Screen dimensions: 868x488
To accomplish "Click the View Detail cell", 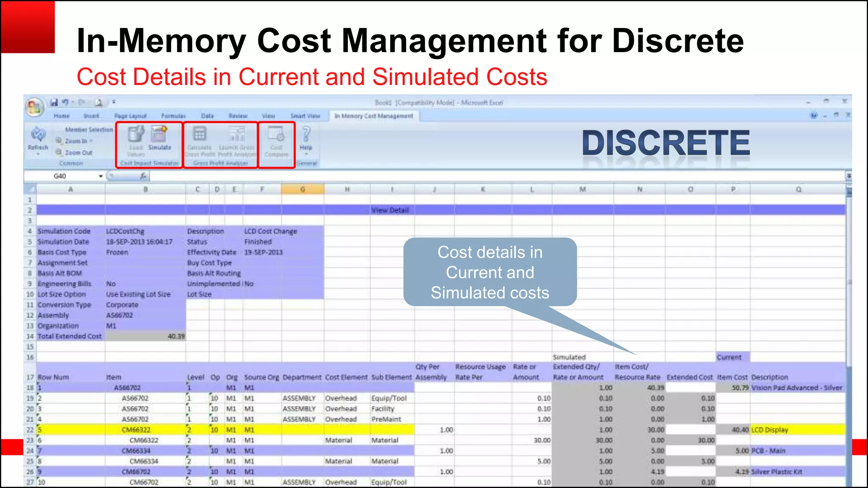I will (x=390, y=210).
